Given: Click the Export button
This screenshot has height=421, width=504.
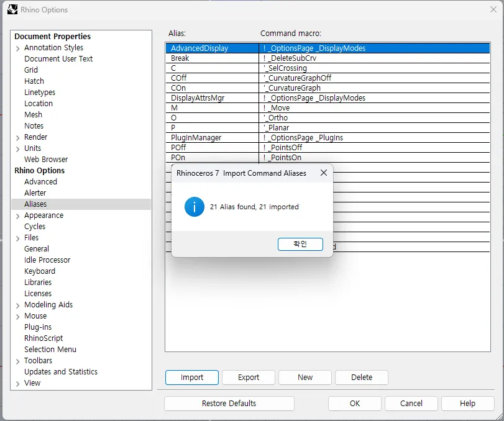Looking at the screenshot, I should pyautogui.click(x=249, y=378).
